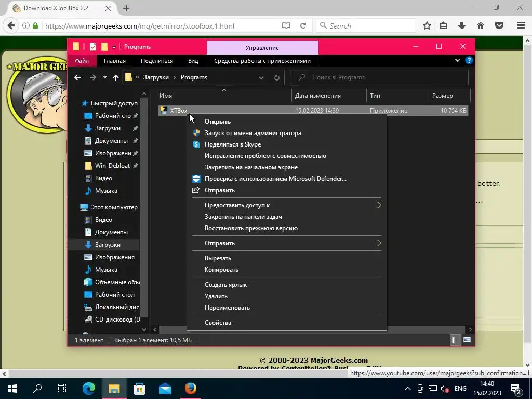
Task: Toggle reader view icon in URL bar
Action: (286, 26)
